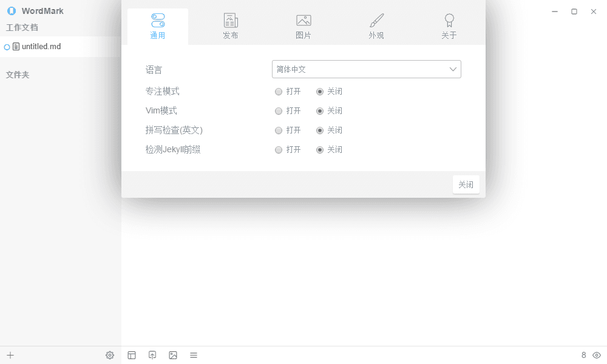
Task: Enable Vim模式 by selecting 打开
Action: point(279,111)
